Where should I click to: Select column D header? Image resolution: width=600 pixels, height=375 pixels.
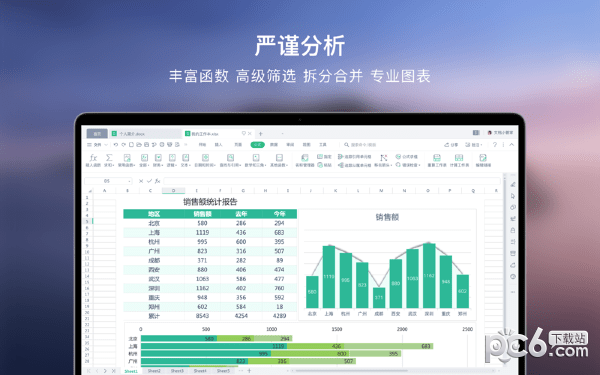(173, 191)
